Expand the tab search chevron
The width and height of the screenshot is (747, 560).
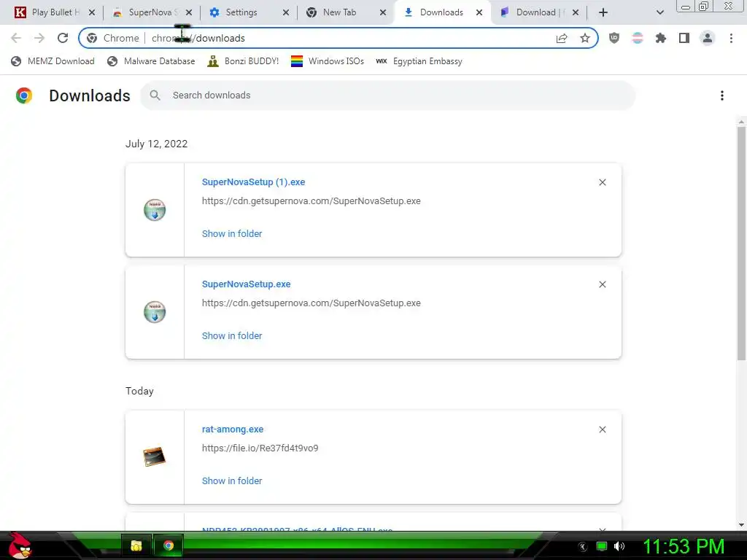pos(659,12)
